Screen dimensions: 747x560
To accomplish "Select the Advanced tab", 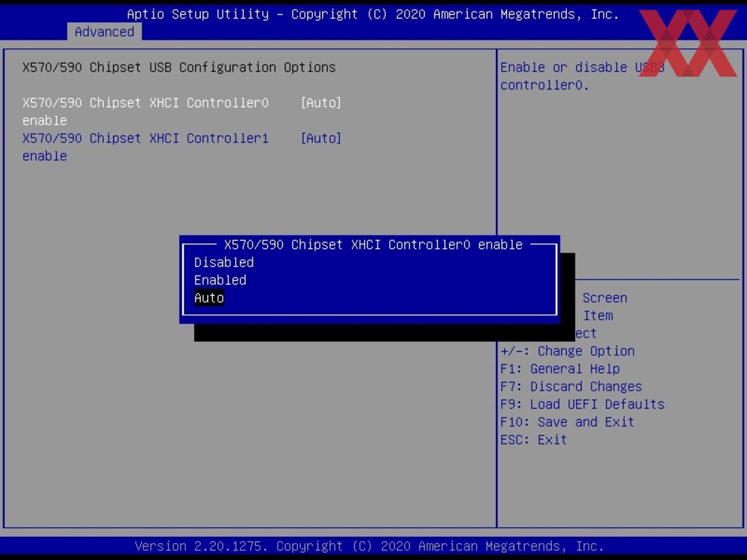I will 104,32.
